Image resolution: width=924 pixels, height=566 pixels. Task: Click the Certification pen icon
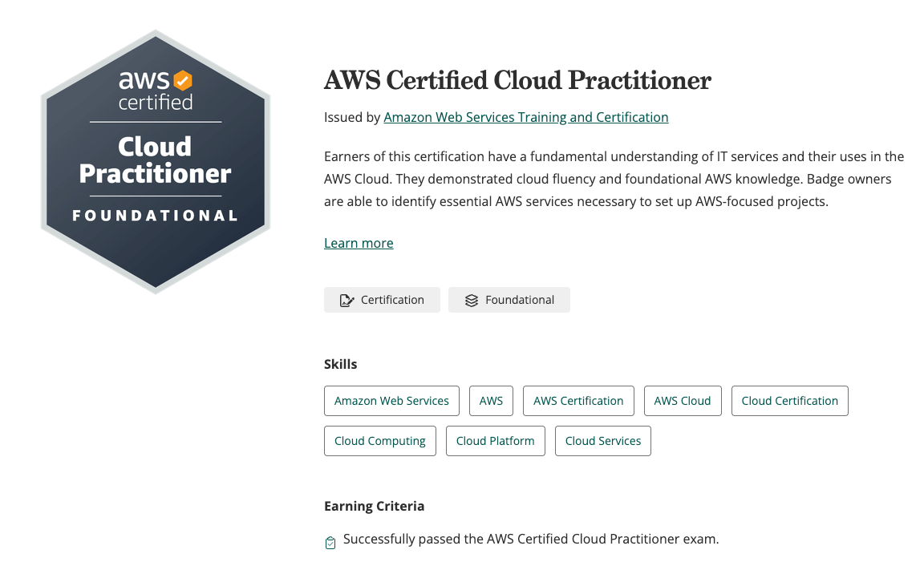[x=346, y=301]
